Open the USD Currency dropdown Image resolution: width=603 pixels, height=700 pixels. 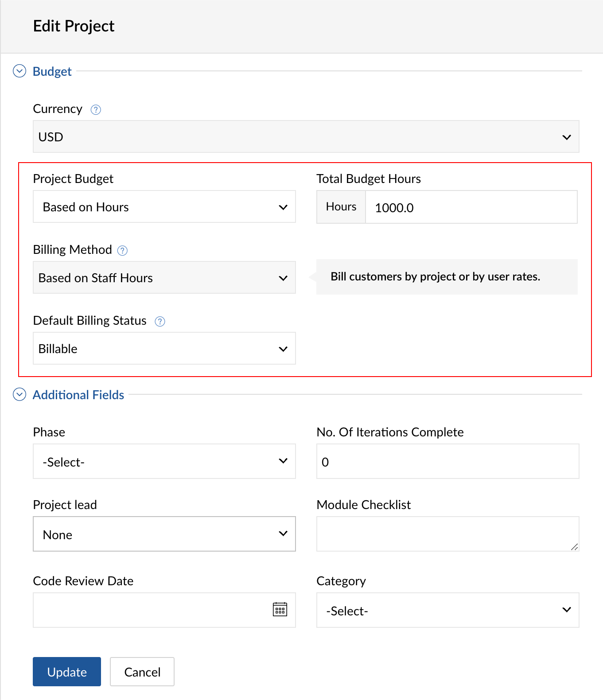(x=306, y=137)
